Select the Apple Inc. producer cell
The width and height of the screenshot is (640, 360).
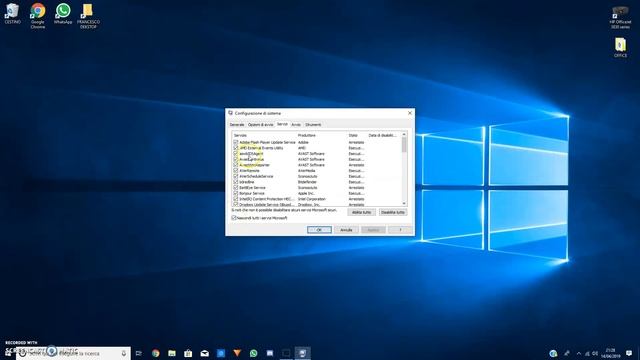(x=307, y=193)
